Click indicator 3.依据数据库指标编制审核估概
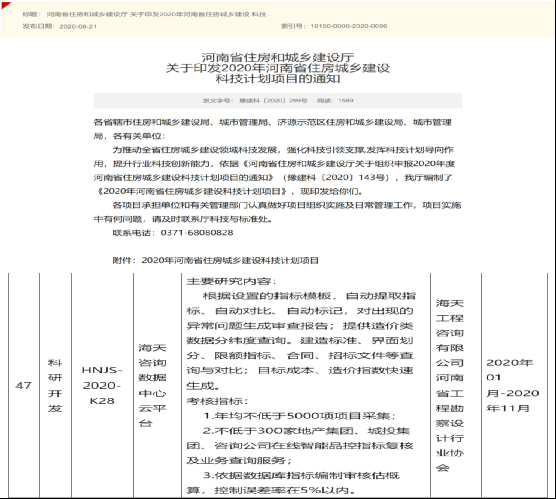The height and width of the screenshot is (499, 556). click(x=301, y=475)
